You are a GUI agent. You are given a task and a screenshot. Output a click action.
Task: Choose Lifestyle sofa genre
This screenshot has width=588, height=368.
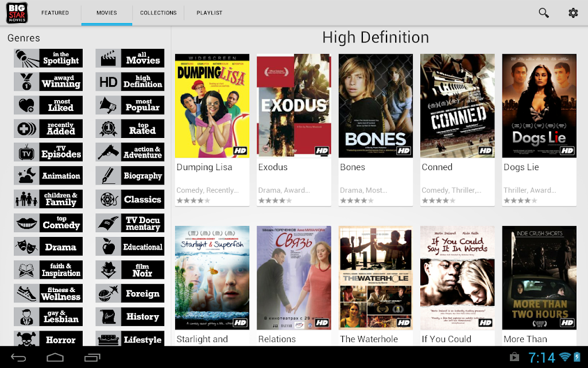(130, 338)
